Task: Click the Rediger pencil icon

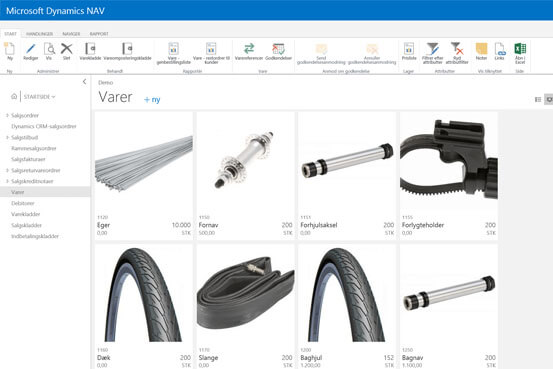Action: click(30, 49)
